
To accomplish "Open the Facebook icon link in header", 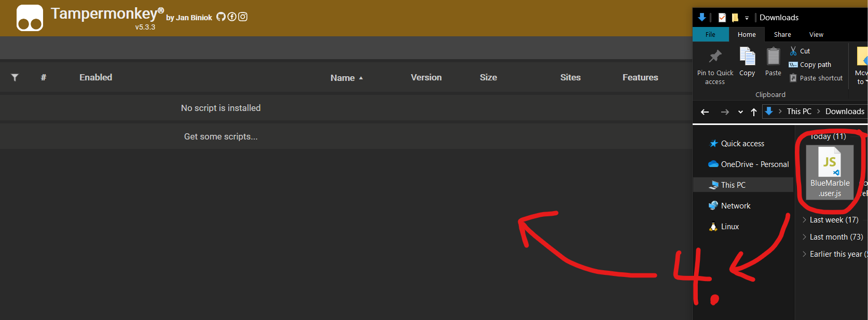I will point(232,17).
